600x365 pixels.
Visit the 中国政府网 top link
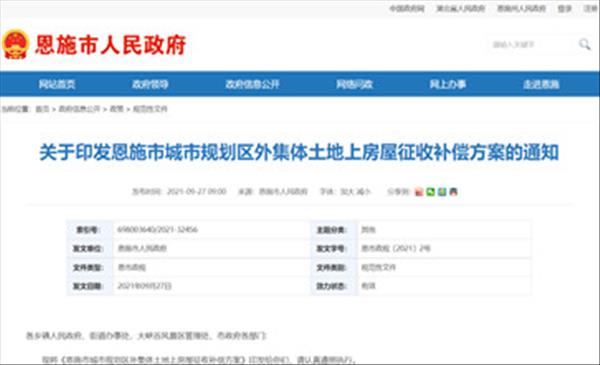(407, 8)
